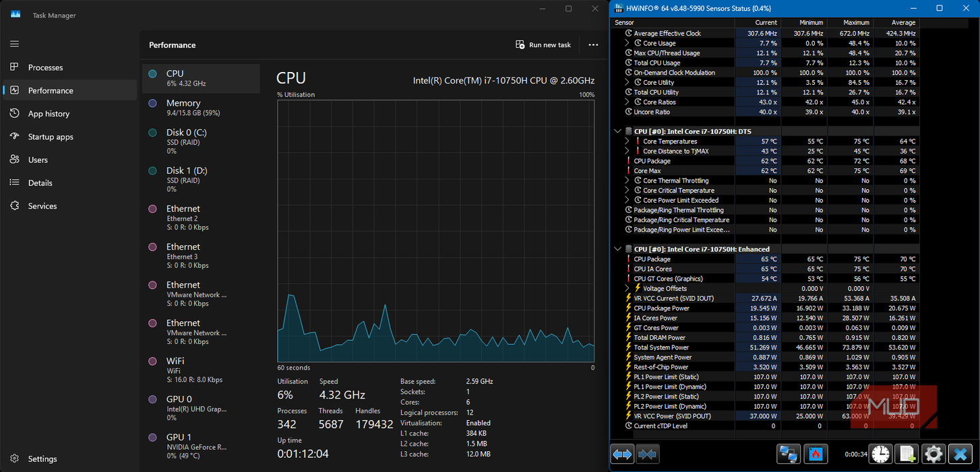
Task: Click the CPU utilisation graph
Action: (435, 231)
